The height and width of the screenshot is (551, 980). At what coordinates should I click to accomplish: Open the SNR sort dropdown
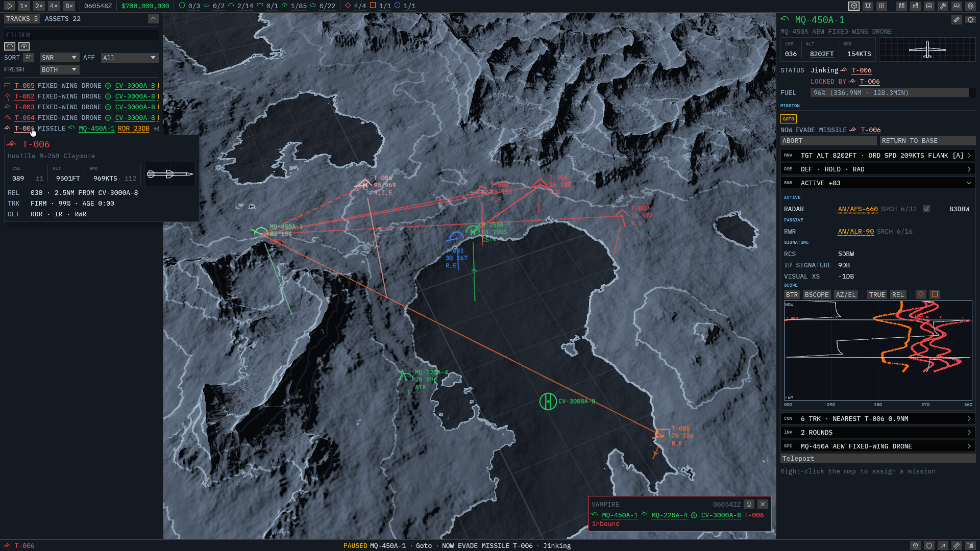(59, 58)
